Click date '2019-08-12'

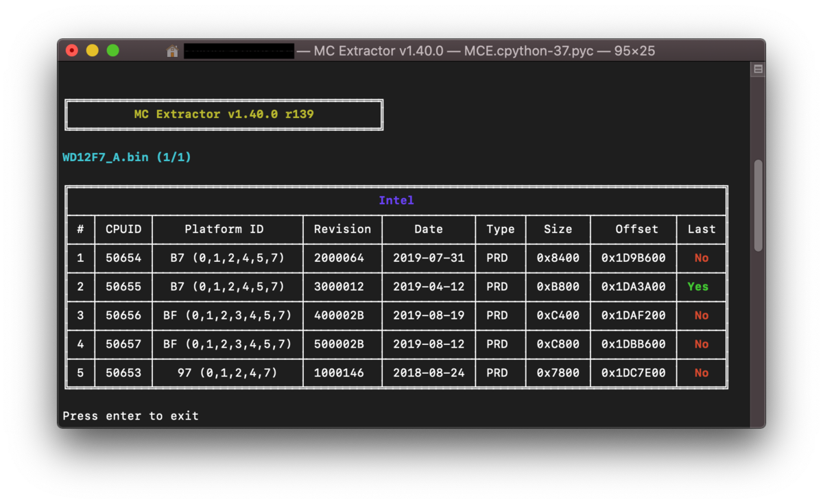click(429, 344)
